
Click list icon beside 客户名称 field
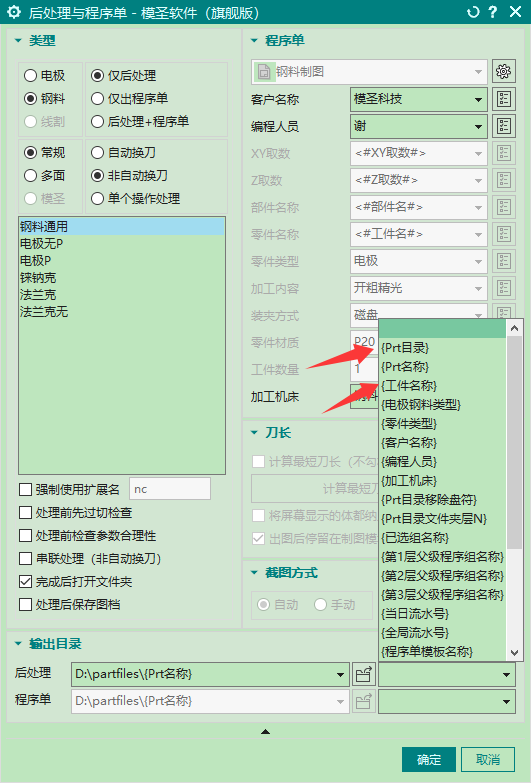click(504, 99)
